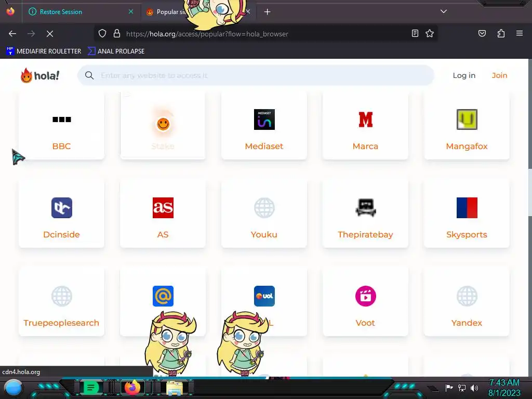
Task: Open the Firefox hamburger menu
Action: [520, 33]
